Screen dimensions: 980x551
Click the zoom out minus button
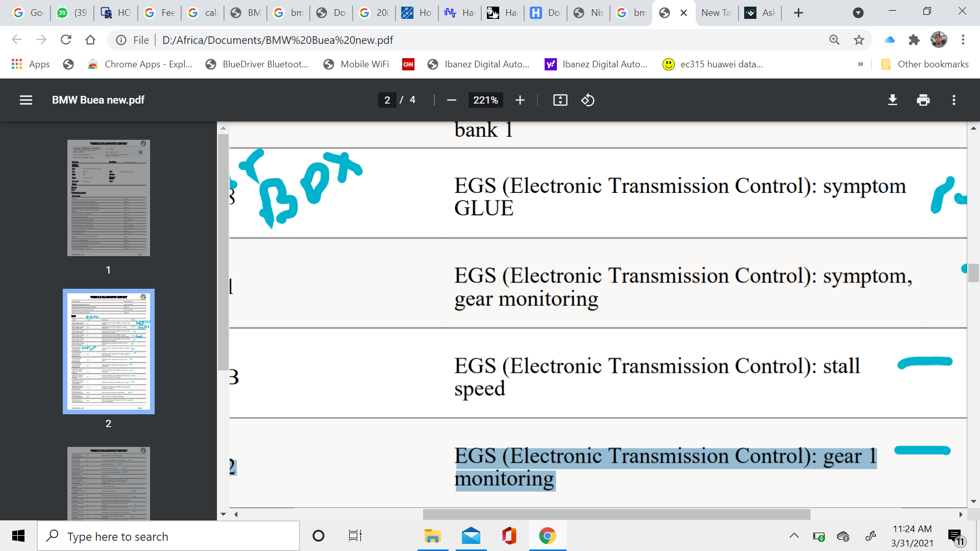451,100
